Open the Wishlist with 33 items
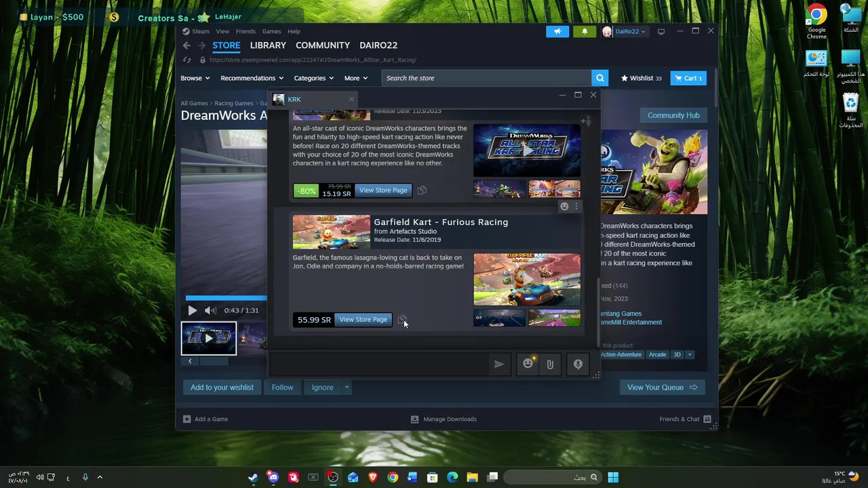This screenshot has height=488, width=868. tap(641, 78)
